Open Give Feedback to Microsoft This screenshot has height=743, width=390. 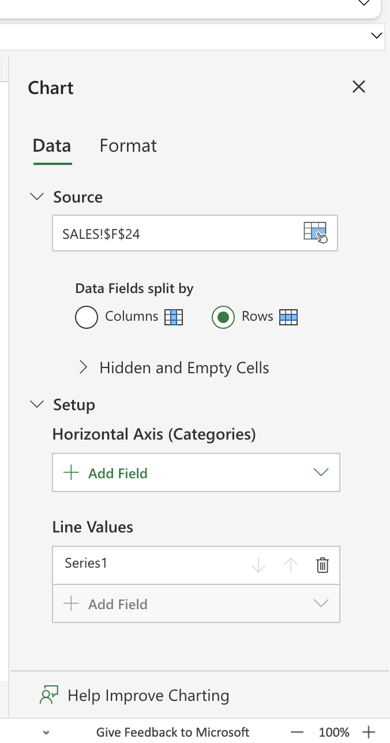(x=172, y=732)
